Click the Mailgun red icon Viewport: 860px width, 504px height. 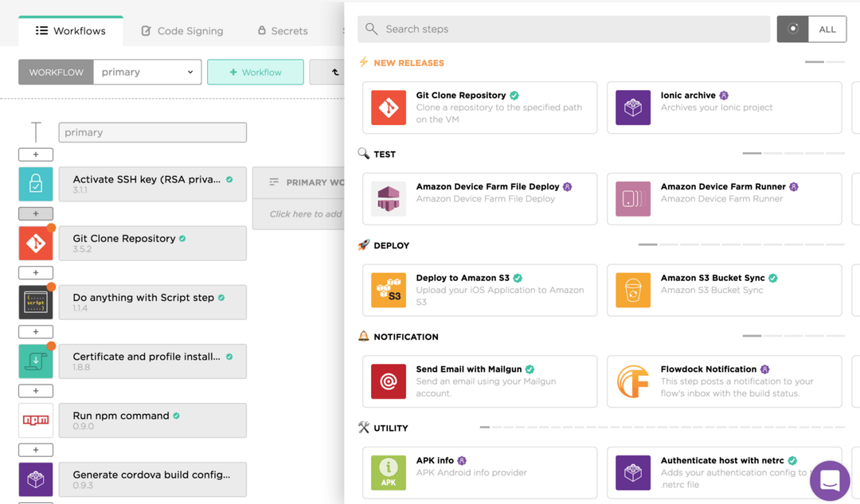tap(389, 381)
